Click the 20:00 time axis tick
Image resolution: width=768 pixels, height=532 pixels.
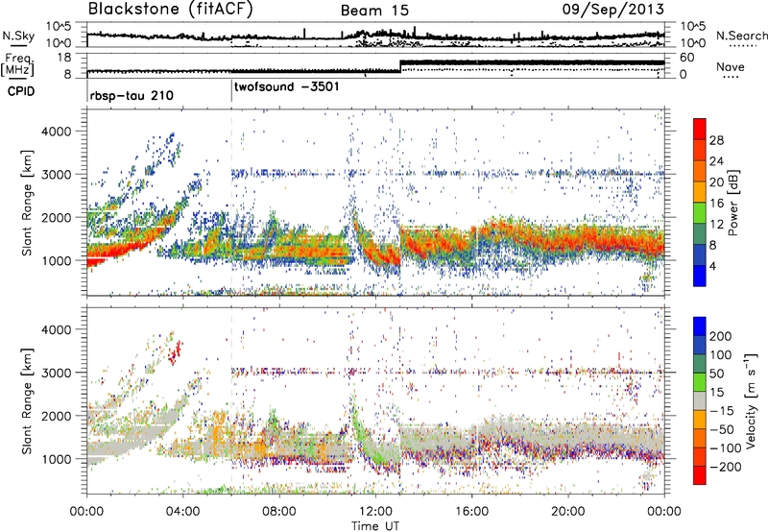click(x=567, y=512)
